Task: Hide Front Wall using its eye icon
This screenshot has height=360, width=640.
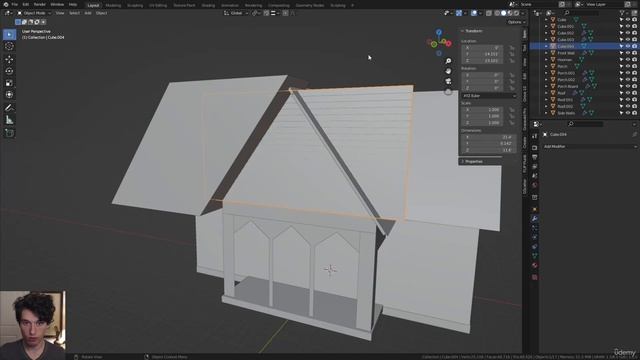Action: [x=628, y=53]
